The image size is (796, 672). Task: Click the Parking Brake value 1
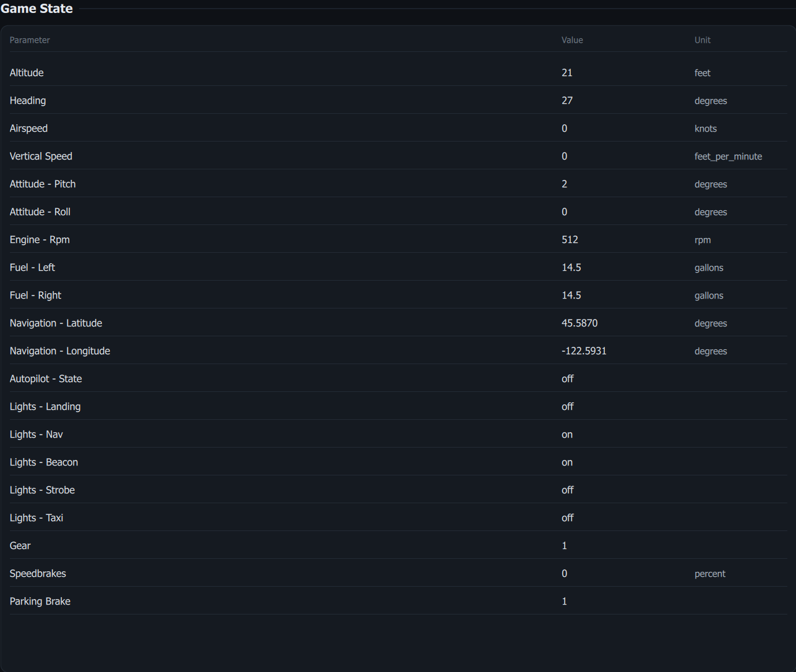pos(564,602)
